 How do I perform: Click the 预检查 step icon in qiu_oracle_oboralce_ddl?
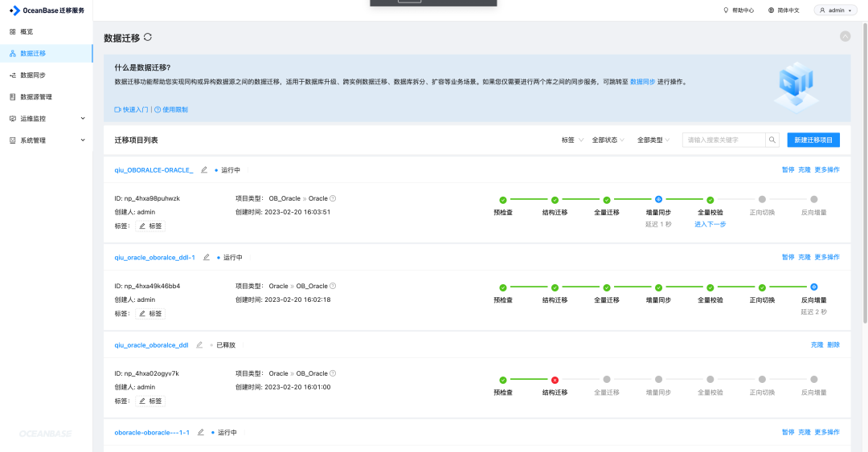[x=502, y=380]
